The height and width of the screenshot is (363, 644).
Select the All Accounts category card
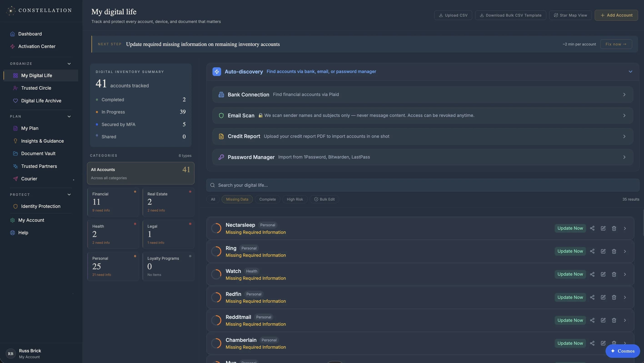click(x=140, y=173)
